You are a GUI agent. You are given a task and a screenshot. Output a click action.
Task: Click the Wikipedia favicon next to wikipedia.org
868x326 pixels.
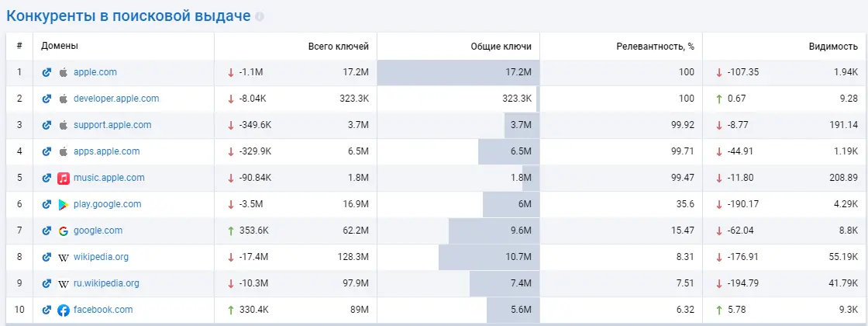click(x=64, y=257)
